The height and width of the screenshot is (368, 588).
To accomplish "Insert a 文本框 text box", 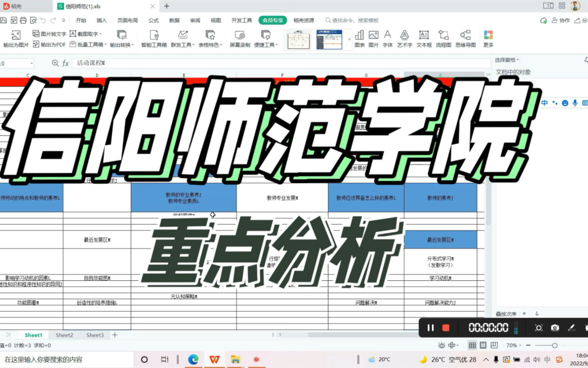I will click(x=424, y=39).
